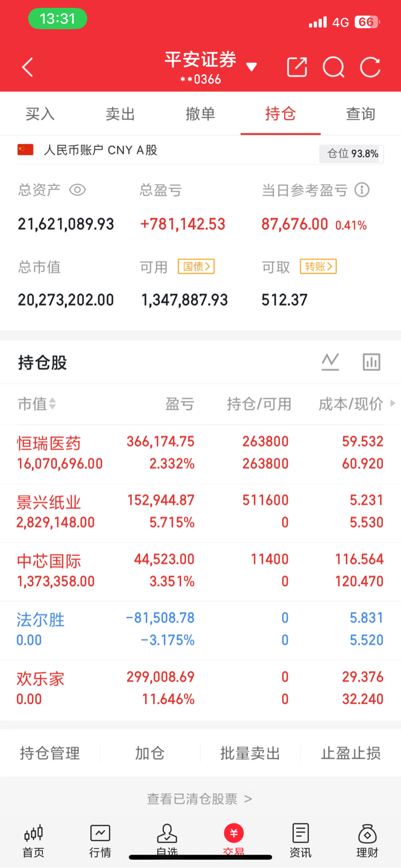Tap 景兴纸业 position 511600
Viewport: 401px width, 868px height.
[x=265, y=500]
